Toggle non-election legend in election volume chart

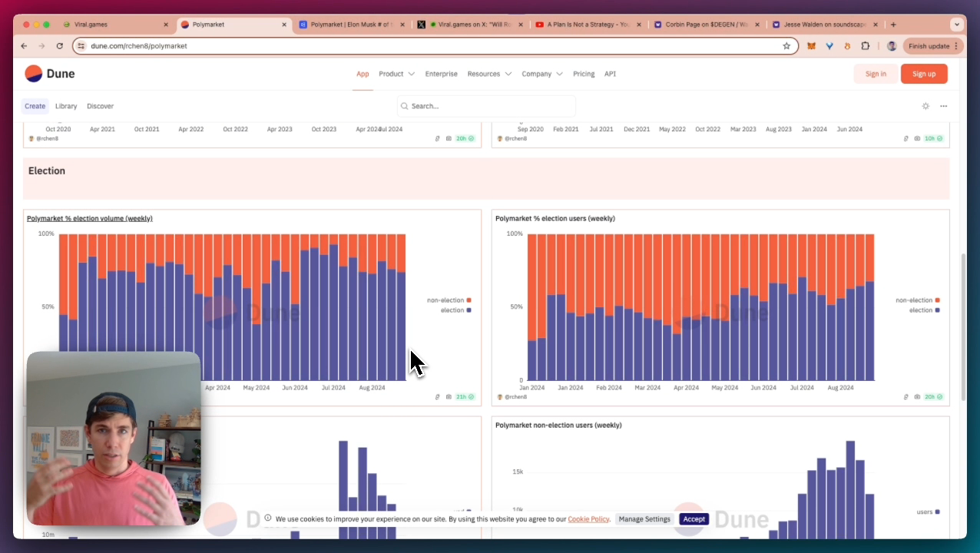coord(449,300)
